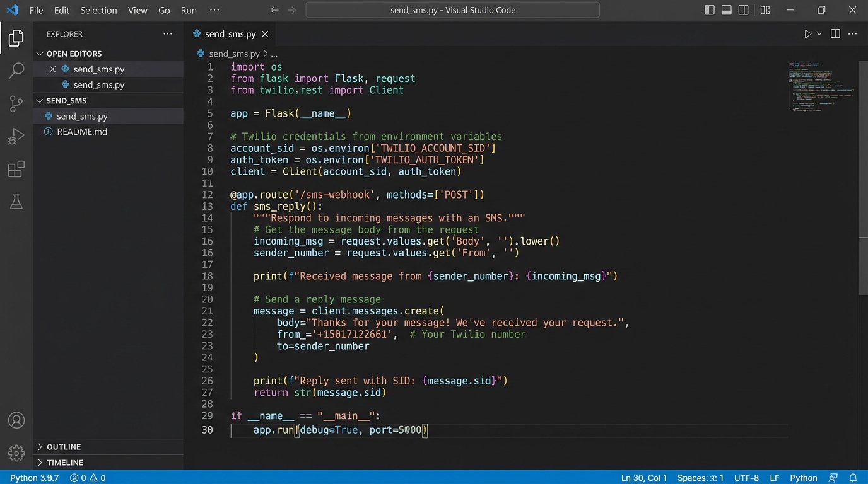Viewport: 868px width, 484px height.
Task: Open the Search view in activity bar
Action: click(x=16, y=71)
